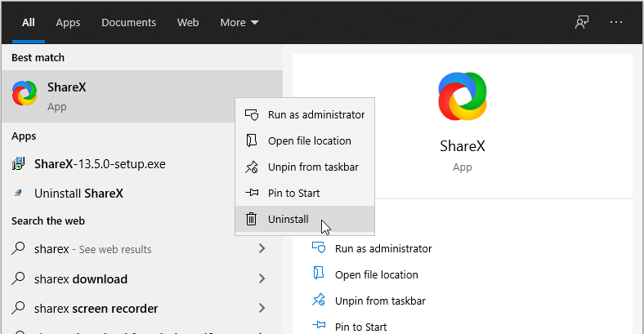
Task: Click the large ShareX logo in details pane
Action: (463, 97)
